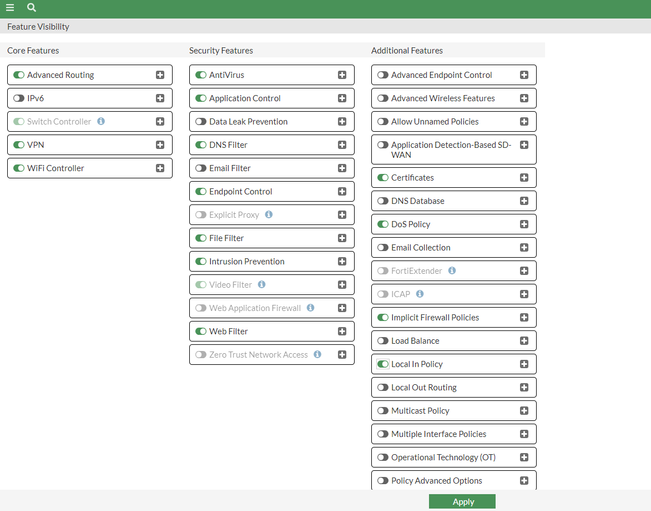Enable the IPv6 toggle
Viewport: 651px width, 511px height.
19,98
